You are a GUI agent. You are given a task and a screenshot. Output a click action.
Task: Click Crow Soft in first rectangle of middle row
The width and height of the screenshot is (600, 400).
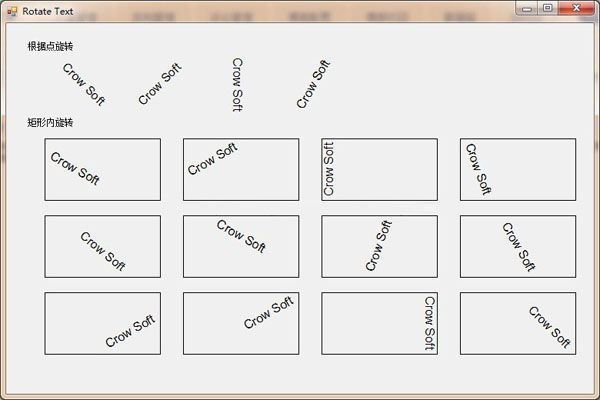(103, 251)
